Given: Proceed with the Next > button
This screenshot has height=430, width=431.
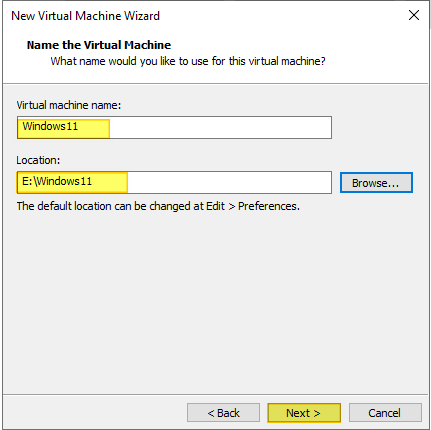Looking at the screenshot, I should pos(304,413).
